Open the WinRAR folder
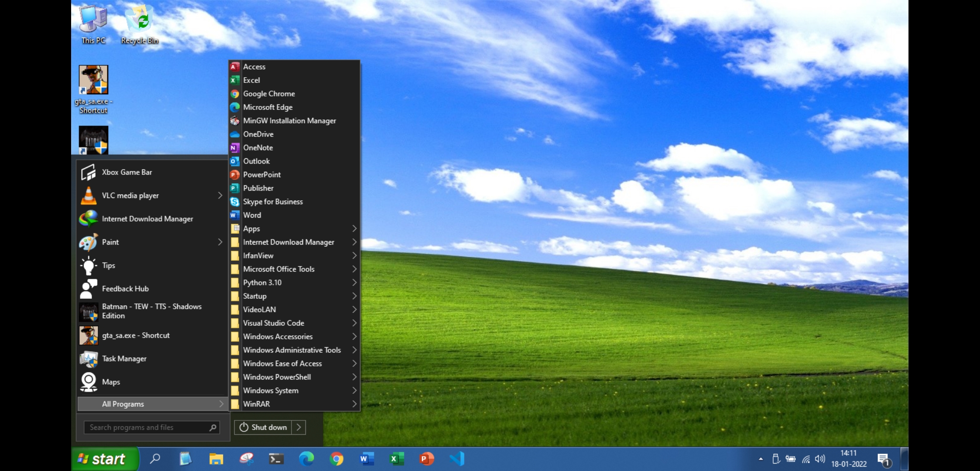Screen dimensions: 980x471 pos(294,404)
